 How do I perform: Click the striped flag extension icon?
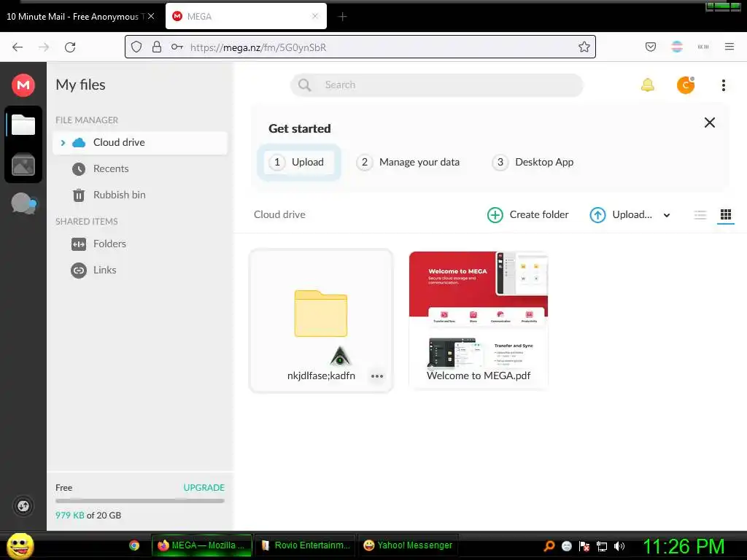(x=677, y=47)
